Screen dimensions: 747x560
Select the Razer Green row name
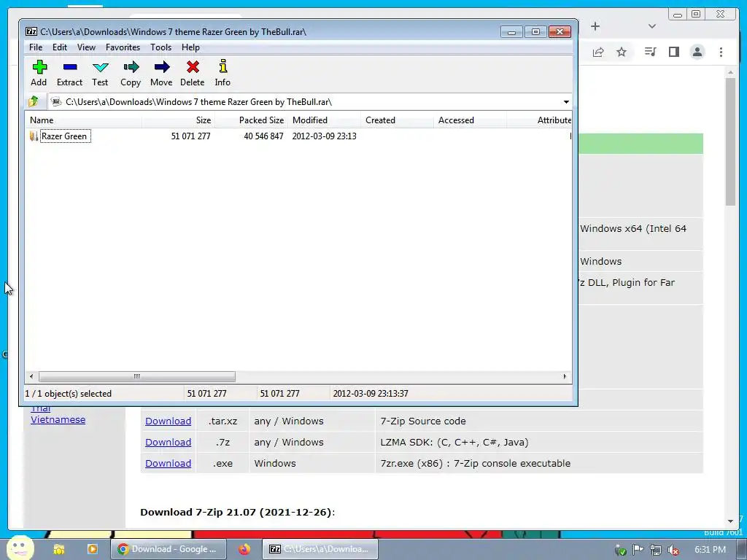click(64, 136)
